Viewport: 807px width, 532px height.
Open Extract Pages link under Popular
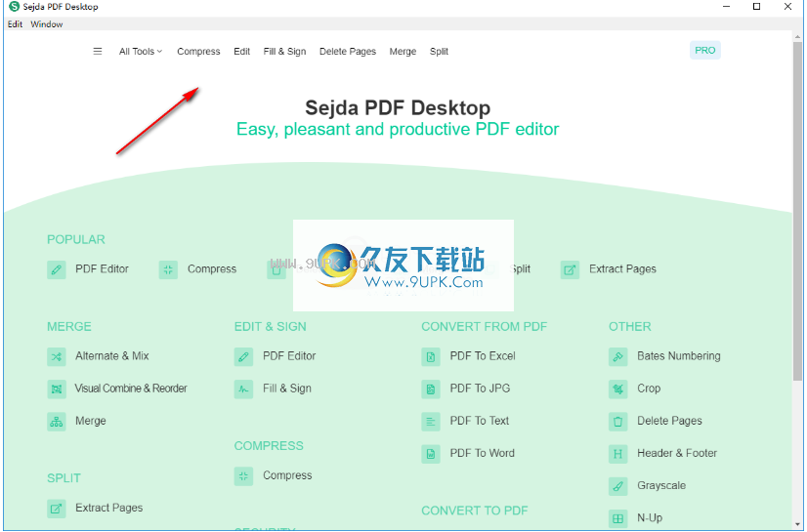(x=622, y=268)
